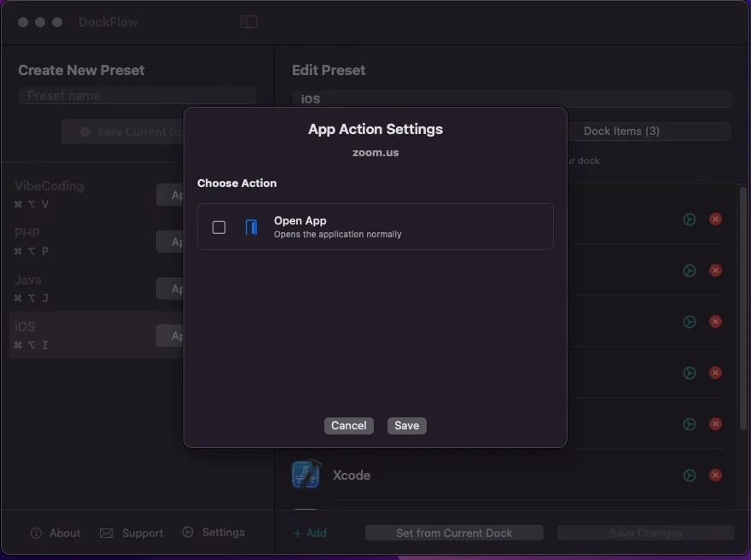The width and height of the screenshot is (751, 560).
Task: Apply the VibeCoding preset
Action: click(x=171, y=195)
